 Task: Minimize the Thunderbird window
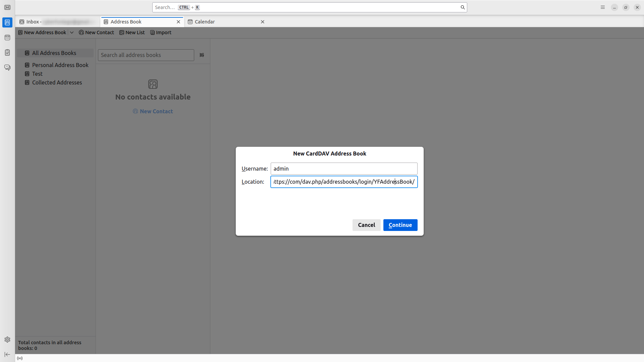click(x=614, y=7)
